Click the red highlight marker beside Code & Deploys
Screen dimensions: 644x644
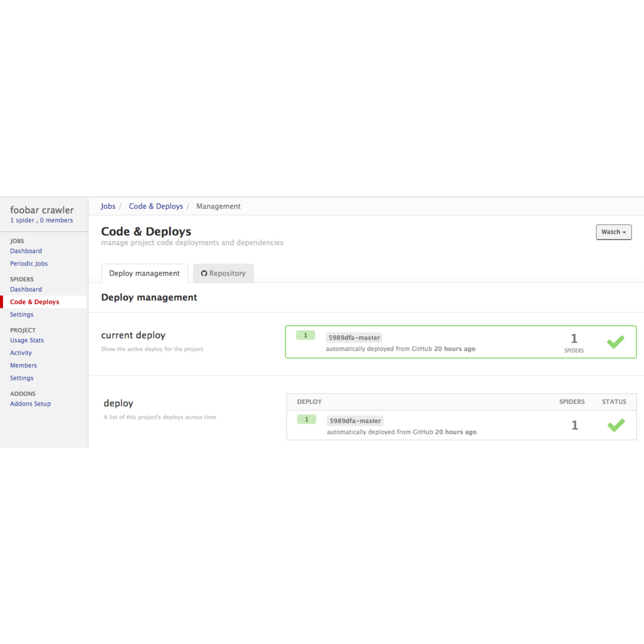1,301
